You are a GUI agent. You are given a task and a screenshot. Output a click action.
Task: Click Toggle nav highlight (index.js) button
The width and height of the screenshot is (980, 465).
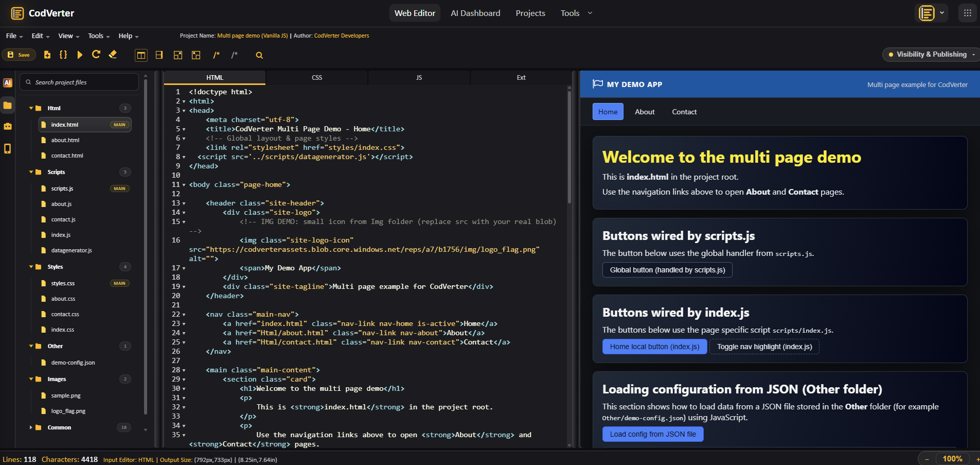pyautogui.click(x=764, y=347)
